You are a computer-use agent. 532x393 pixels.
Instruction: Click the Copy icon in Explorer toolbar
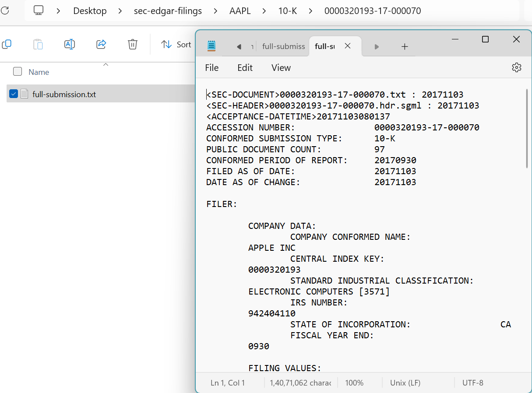tap(7, 44)
